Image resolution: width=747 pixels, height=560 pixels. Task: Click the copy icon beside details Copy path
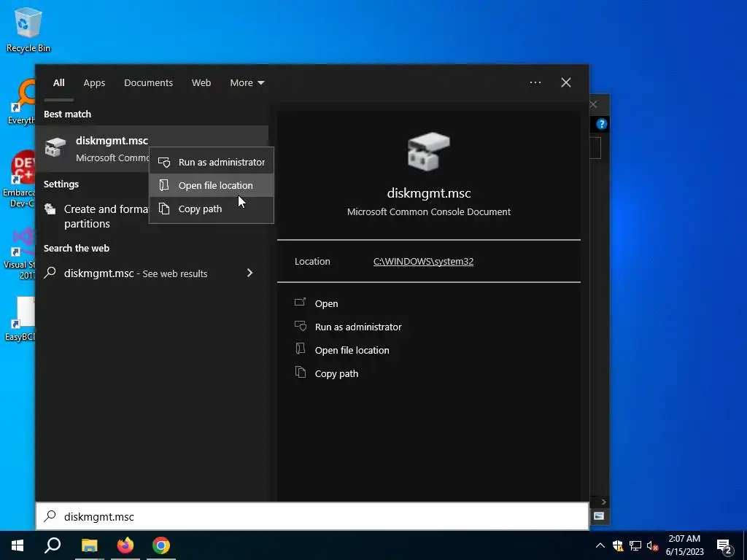(x=300, y=372)
